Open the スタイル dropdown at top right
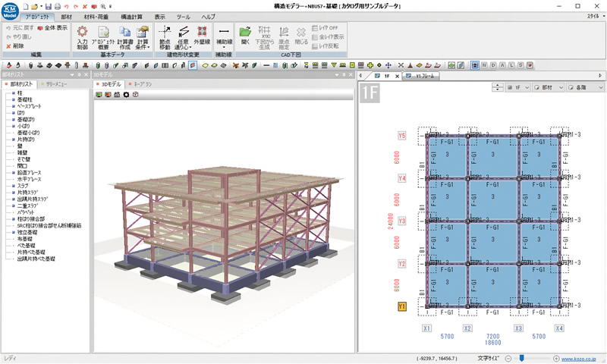This screenshot has width=607, height=364. pos(596,16)
